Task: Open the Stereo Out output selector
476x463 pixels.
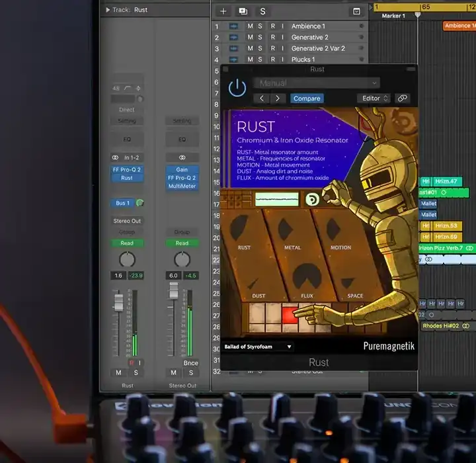Action: (127, 221)
